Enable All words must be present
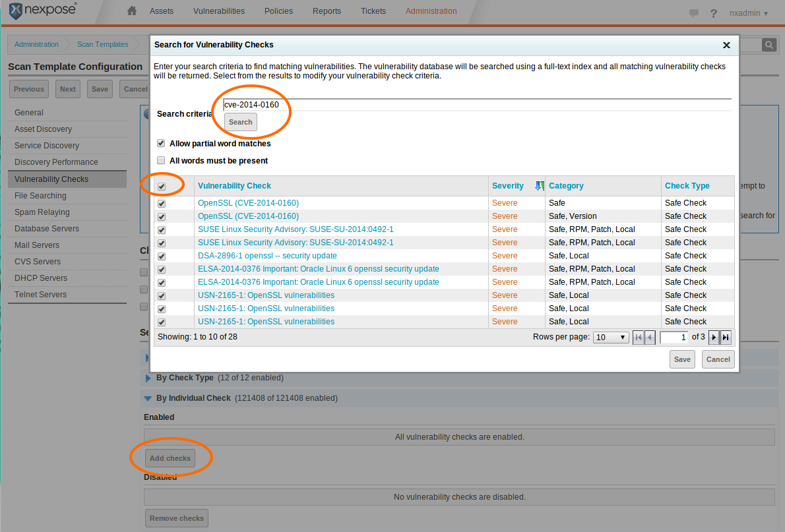Viewport: 785px width, 532px height. (x=161, y=160)
